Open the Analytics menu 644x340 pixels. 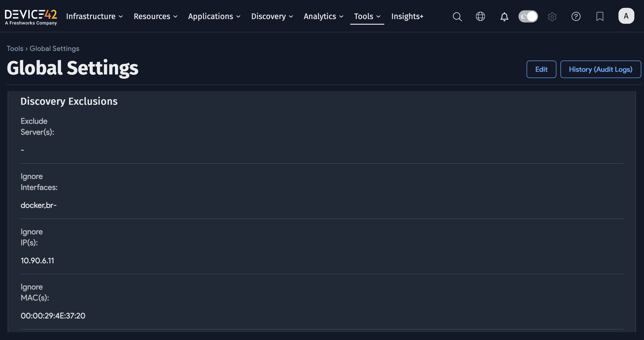(324, 17)
